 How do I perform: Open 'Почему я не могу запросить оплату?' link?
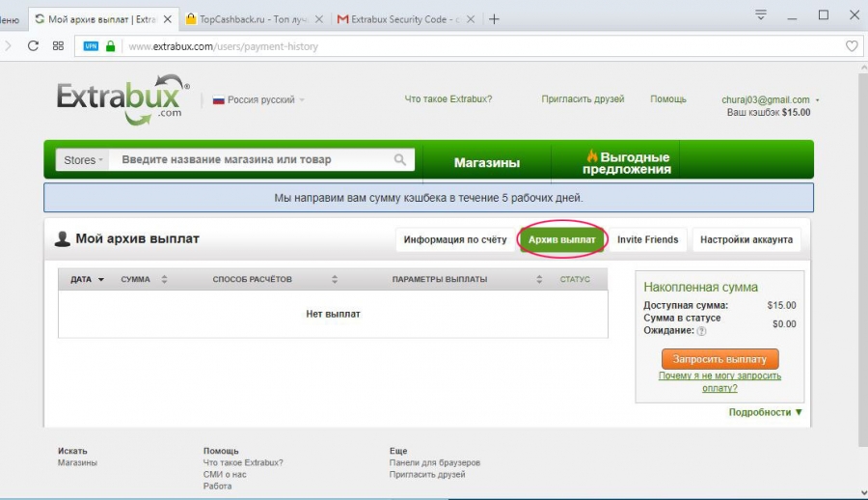click(x=719, y=382)
